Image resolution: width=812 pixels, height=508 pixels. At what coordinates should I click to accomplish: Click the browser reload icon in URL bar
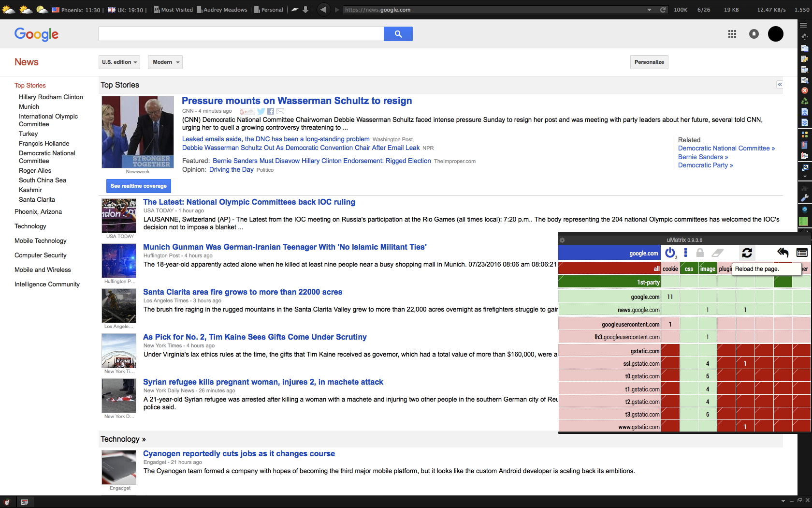pos(663,10)
